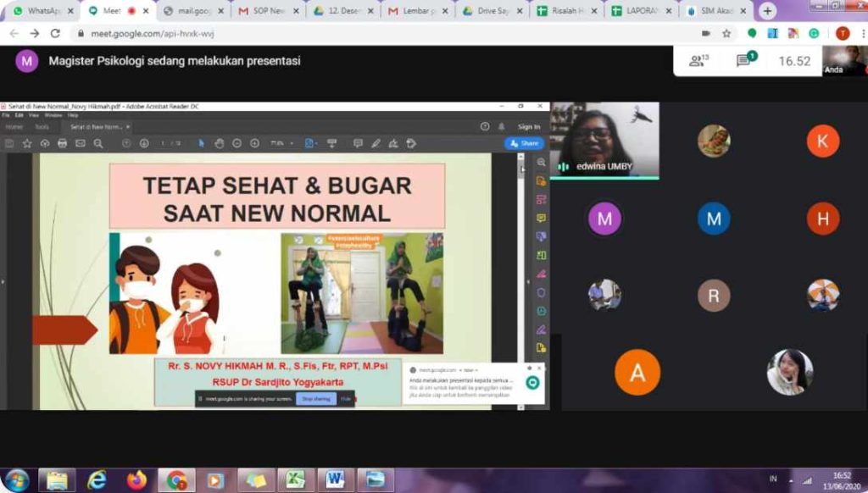
Task: Click the find text magnifier in Acrobat toolbar
Action: pos(98,144)
